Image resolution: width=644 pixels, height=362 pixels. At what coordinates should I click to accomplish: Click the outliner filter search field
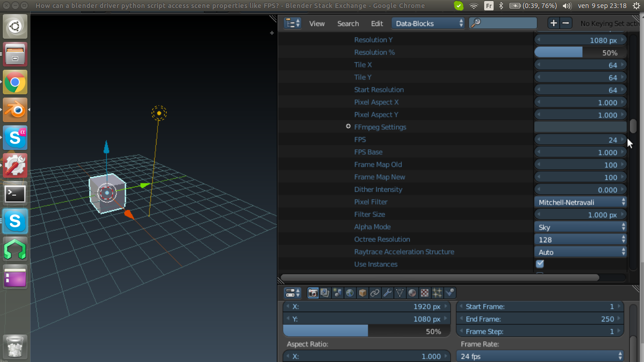tap(503, 23)
